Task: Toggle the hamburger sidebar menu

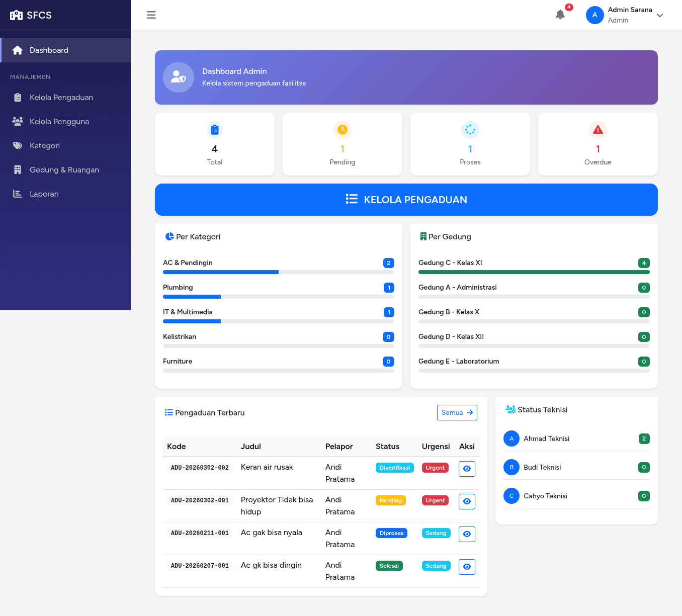Action: [x=151, y=15]
